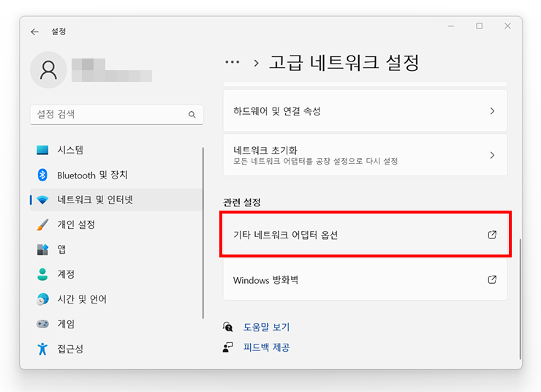
Task: Open the 게임 category
Action: pos(116,324)
